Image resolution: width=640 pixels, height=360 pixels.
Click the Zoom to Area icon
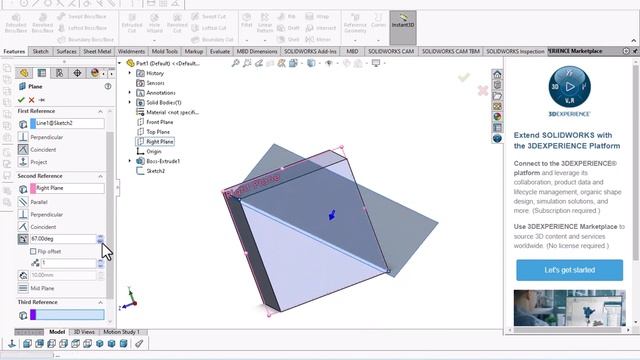coord(247,63)
